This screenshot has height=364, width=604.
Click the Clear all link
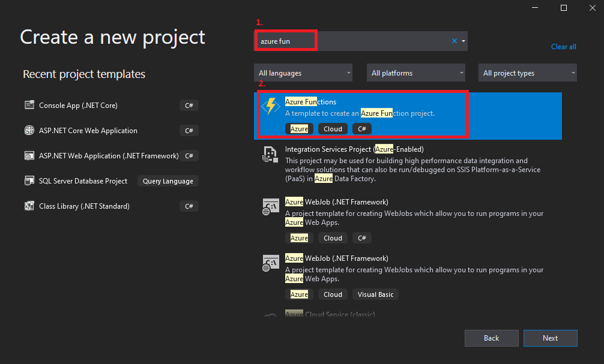(x=563, y=46)
